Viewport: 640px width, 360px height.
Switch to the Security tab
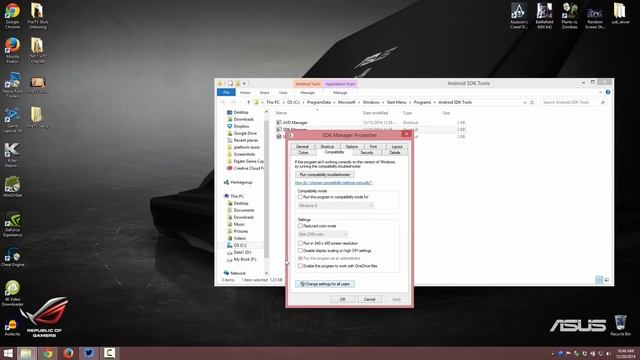click(x=367, y=153)
